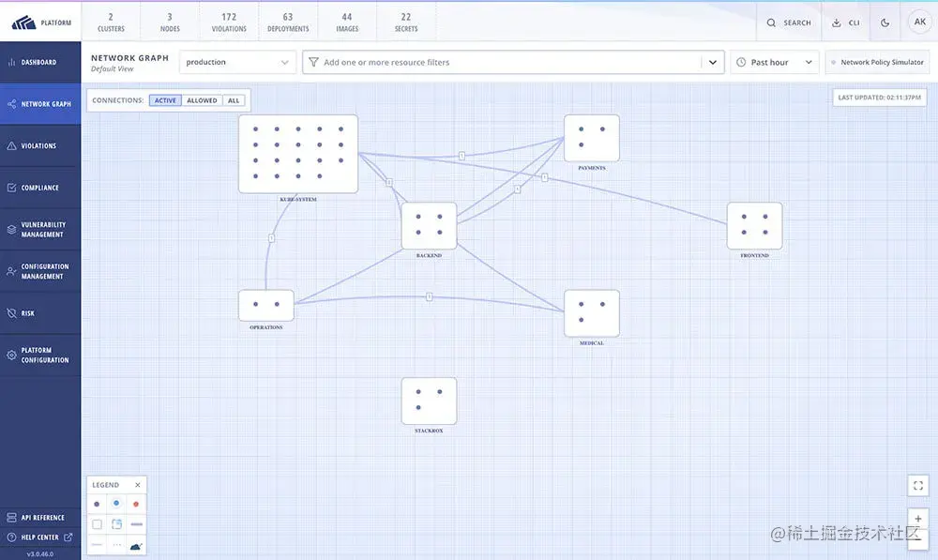The width and height of the screenshot is (938, 560).
Task: Select the Operations namespace box
Action: 266,306
